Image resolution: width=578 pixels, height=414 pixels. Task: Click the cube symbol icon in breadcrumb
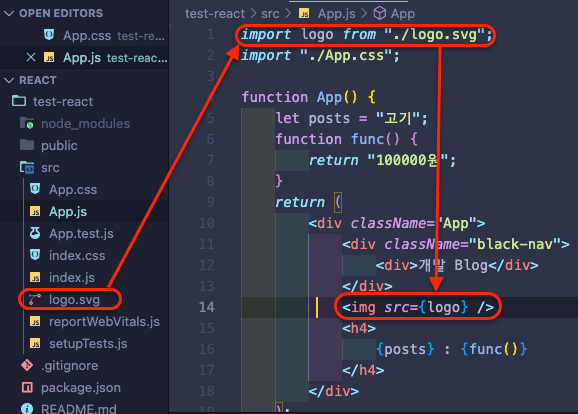(x=380, y=14)
